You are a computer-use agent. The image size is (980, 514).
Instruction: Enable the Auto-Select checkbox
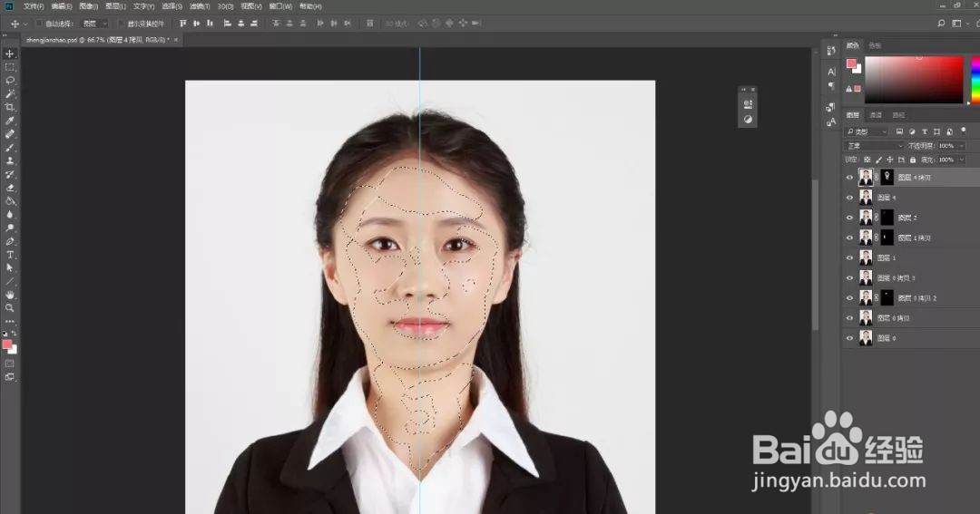39,23
